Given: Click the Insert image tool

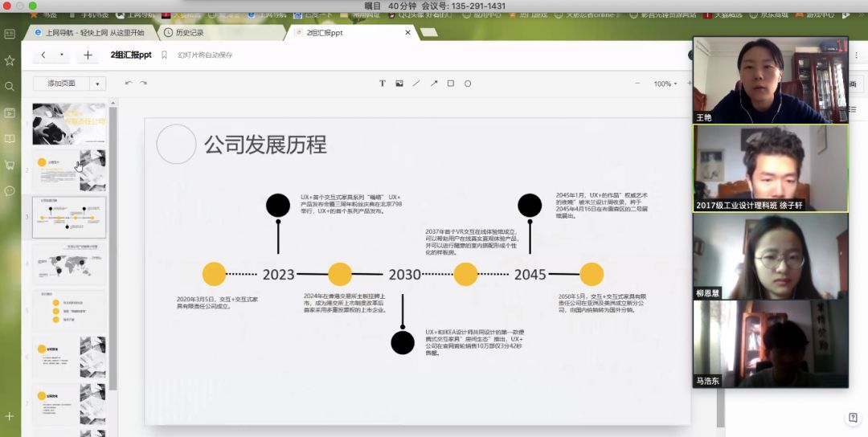Looking at the screenshot, I should [399, 84].
